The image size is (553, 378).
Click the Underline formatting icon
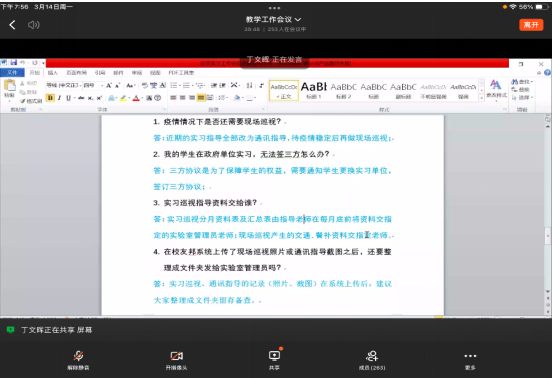pyautogui.click(x=68, y=98)
